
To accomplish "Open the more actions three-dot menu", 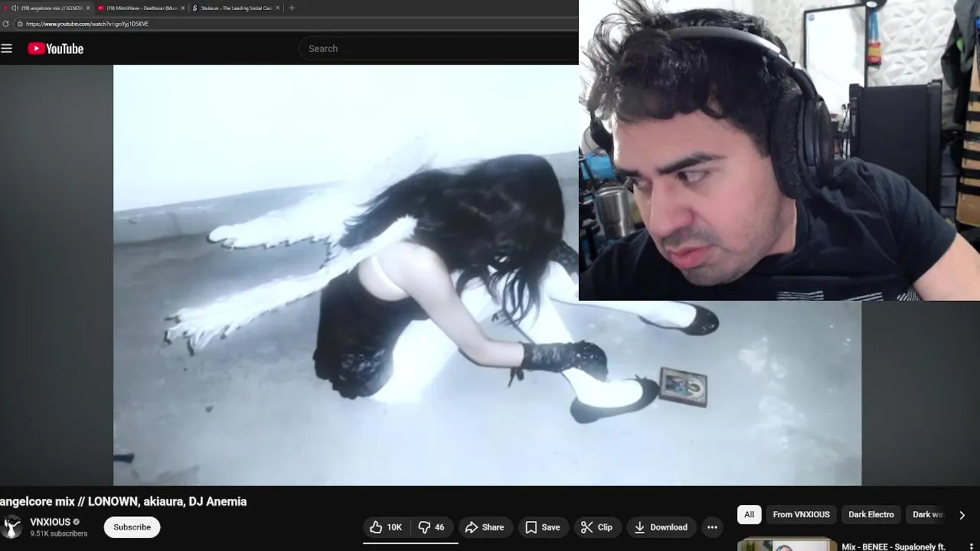I will pyautogui.click(x=712, y=527).
